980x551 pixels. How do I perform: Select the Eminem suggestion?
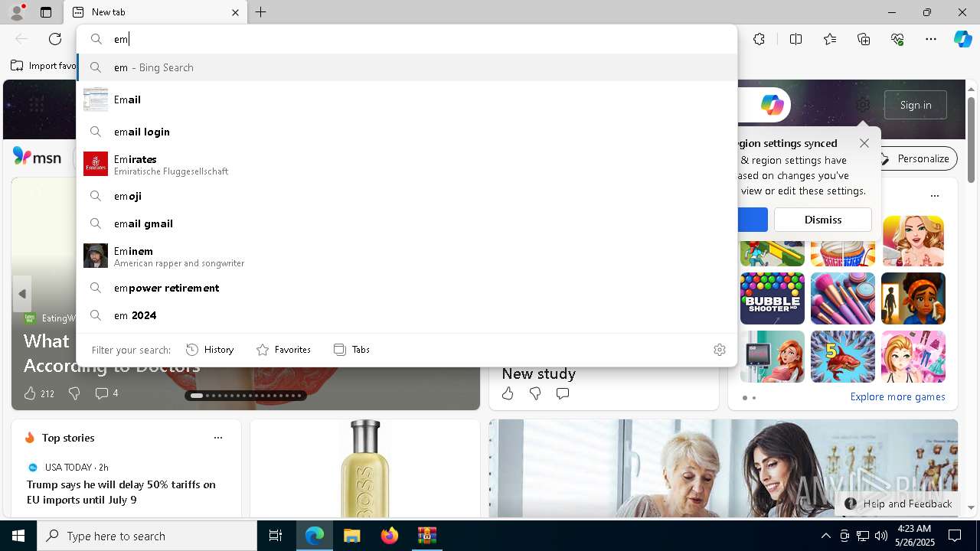tap(407, 256)
